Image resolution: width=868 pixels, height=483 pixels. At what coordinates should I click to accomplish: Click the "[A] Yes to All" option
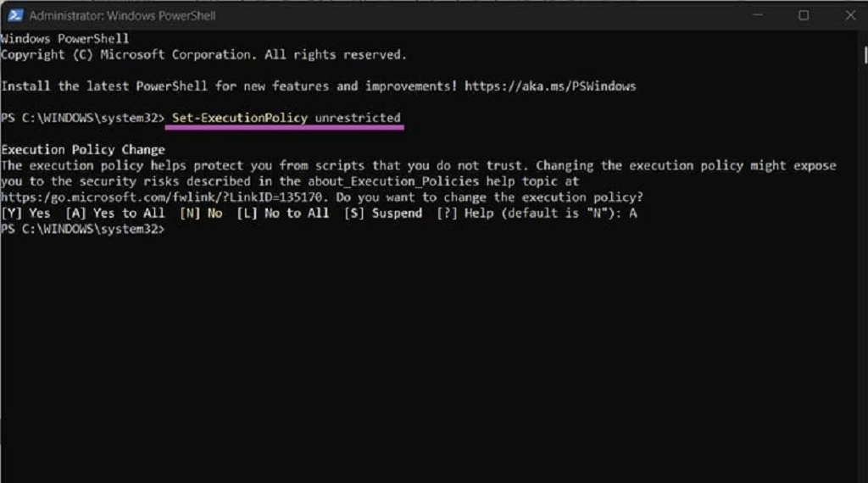[114, 214]
